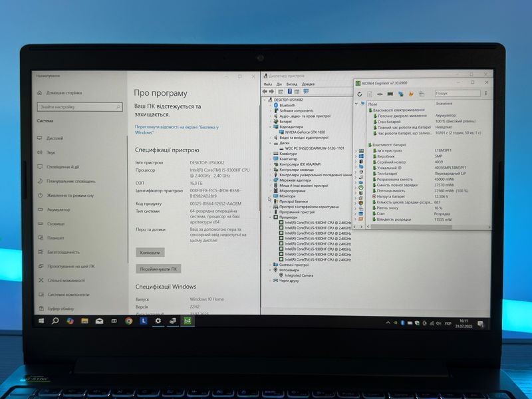This screenshot has width=532, height=399.
Task: Click the blue help icon in Device Manager toolbar
Action: 290,91
